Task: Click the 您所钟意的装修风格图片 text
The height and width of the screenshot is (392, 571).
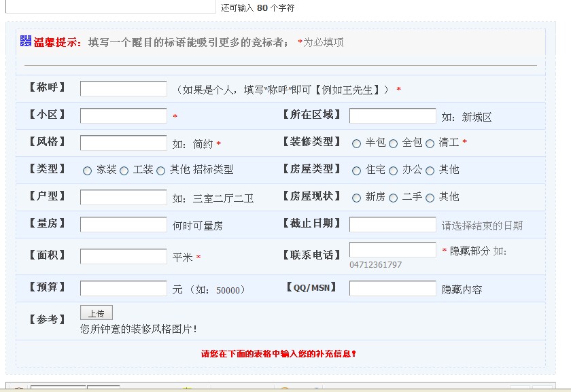Action: click(x=139, y=329)
